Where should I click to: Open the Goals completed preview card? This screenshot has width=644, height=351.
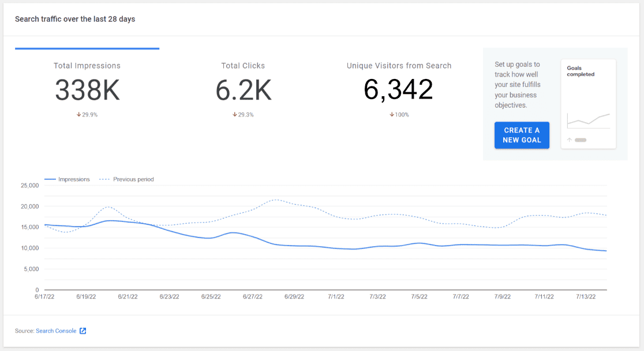588,104
